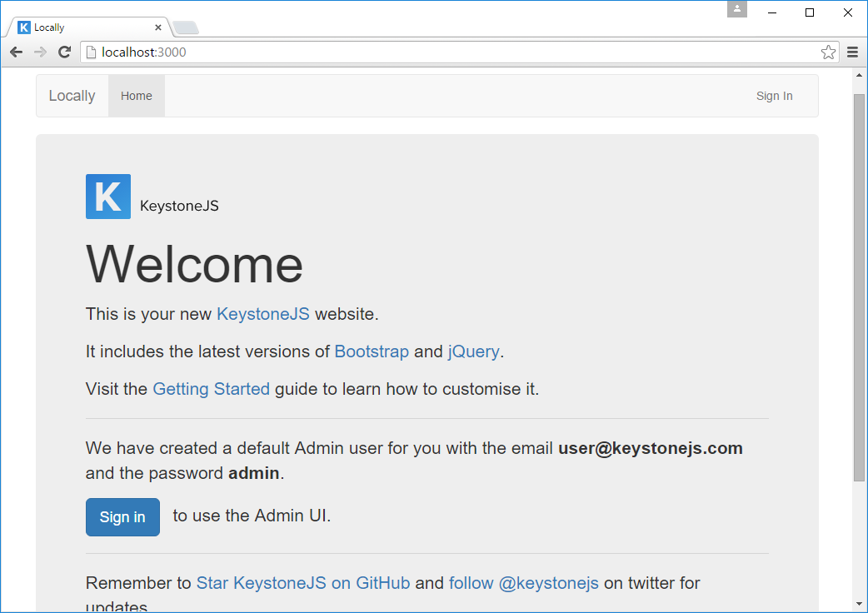Click the user profile avatar in the titlebar
Screen dimensions: 868x613
(736, 9)
